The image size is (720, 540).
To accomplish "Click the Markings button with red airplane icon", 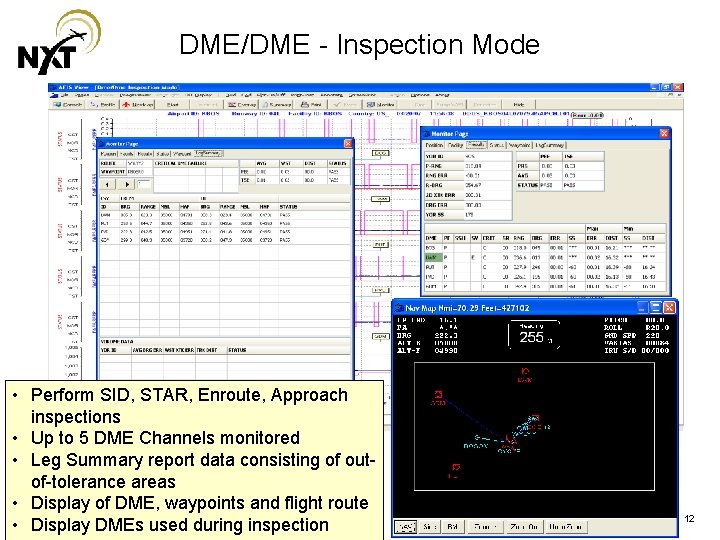I will (x=137, y=105).
